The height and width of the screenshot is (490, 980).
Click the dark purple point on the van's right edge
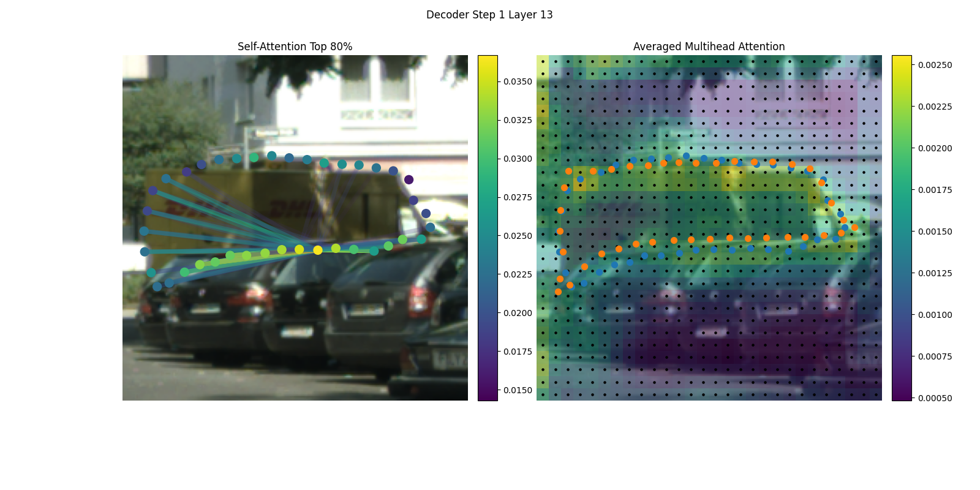(x=409, y=179)
